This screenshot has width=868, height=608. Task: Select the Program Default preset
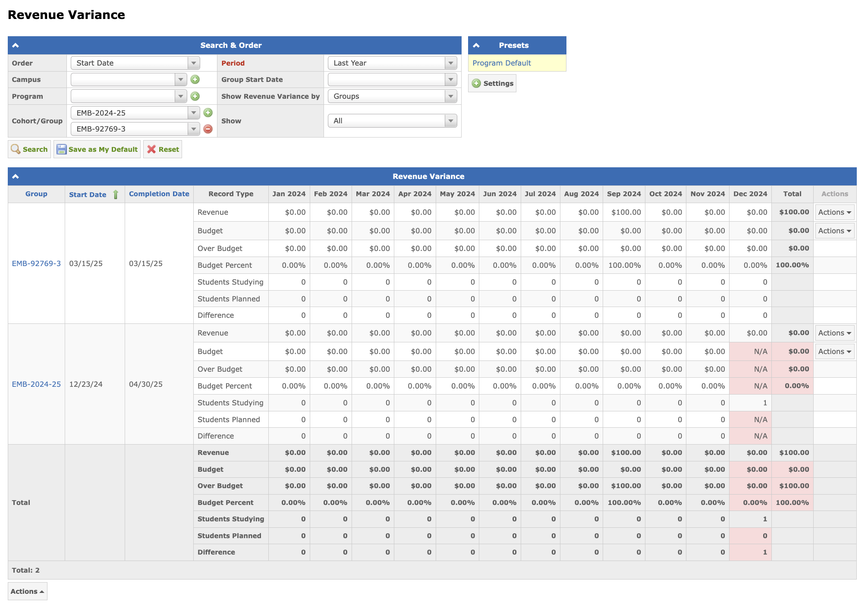(501, 63)
